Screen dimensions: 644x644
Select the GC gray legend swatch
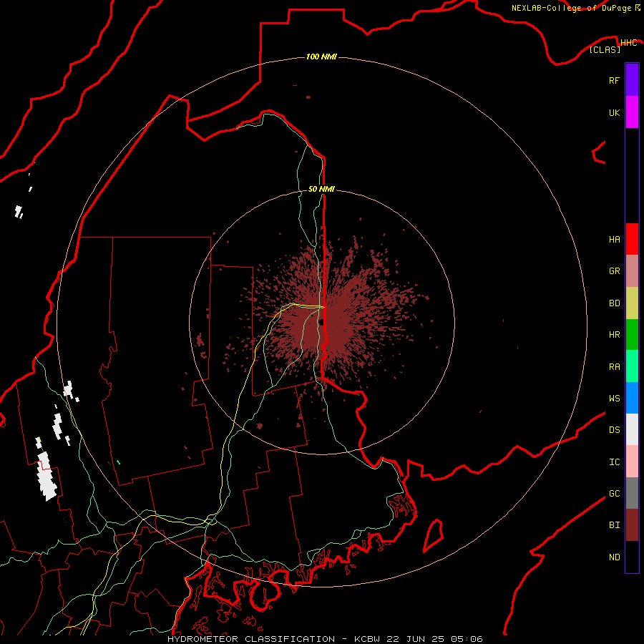[632, 493]
